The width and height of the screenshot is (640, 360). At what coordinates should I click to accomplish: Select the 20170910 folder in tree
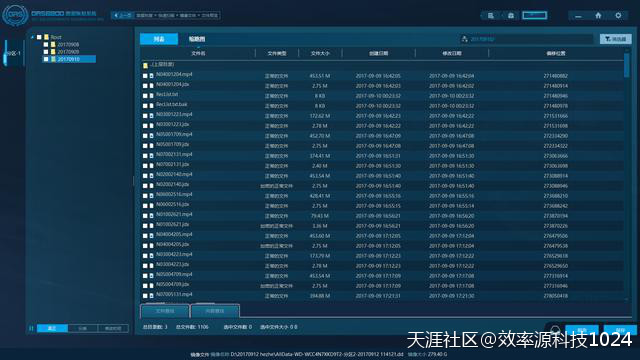pyautogui.click(x=69, y=59)
